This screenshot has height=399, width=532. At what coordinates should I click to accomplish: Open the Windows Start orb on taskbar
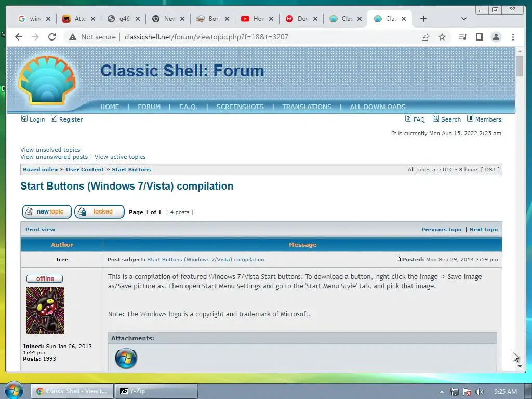(14, 390)
